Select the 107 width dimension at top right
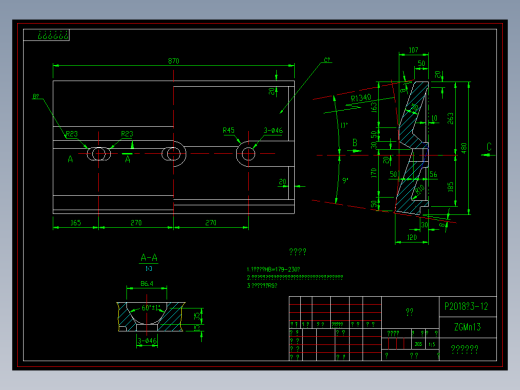520x390 pixels. 413,50
